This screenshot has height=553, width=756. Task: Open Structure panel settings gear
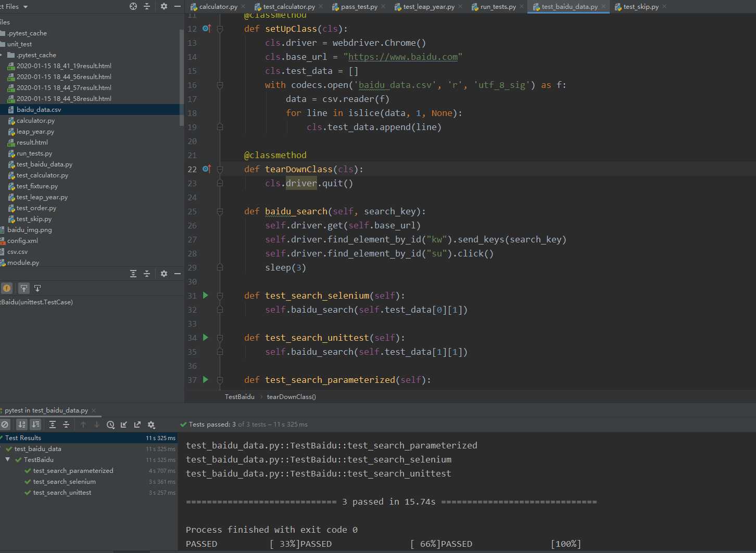(164, 274)
